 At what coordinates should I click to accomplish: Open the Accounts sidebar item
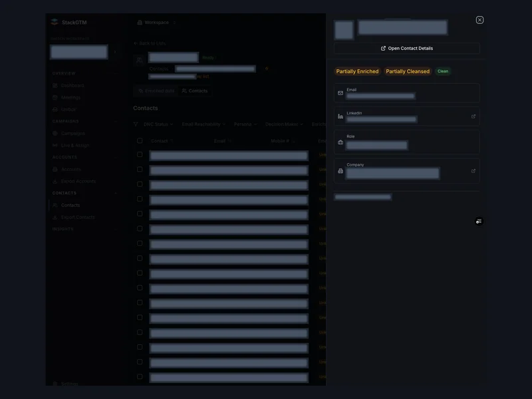pyautogui.click(x=71, y=170)
